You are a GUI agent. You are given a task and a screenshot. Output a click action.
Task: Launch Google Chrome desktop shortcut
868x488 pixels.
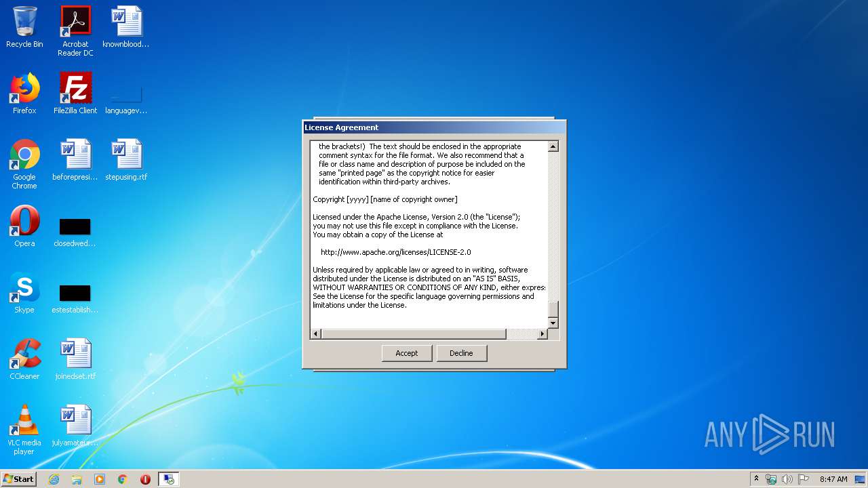click(x=24, y=165)
